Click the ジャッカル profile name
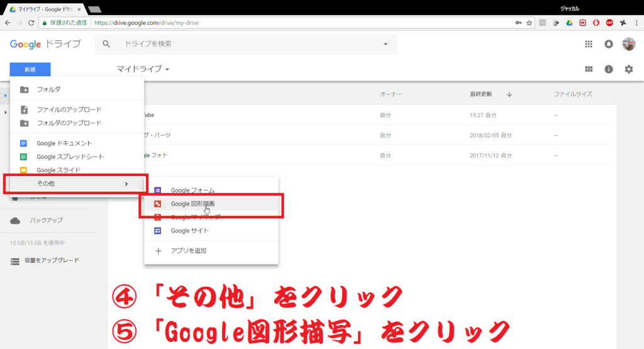644x349 pixels. click(x=570, y=9)
